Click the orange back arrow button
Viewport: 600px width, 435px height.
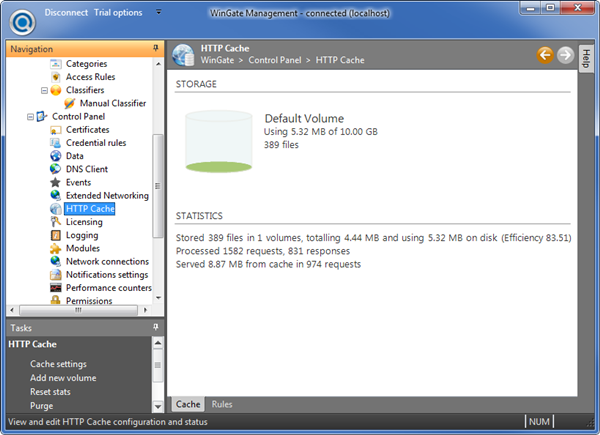click(545, 55)
